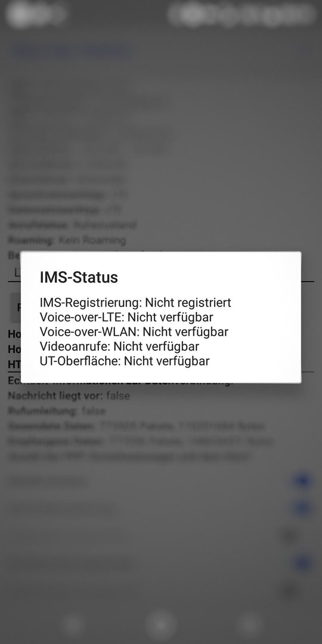Select the Voice-over-WLAN: Nicht verfügbar line
Screen dimensions: 322x644
[x=134, y=332]
